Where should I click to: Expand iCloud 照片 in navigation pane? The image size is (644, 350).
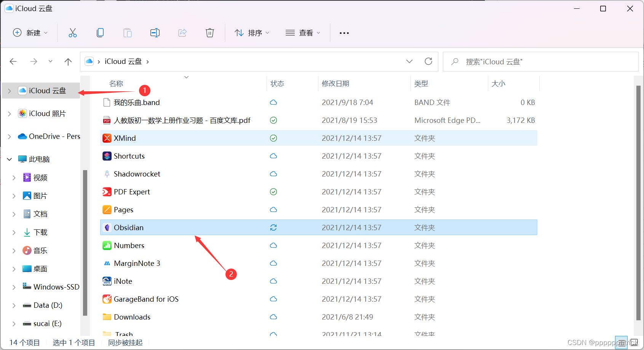pos(10,113)
